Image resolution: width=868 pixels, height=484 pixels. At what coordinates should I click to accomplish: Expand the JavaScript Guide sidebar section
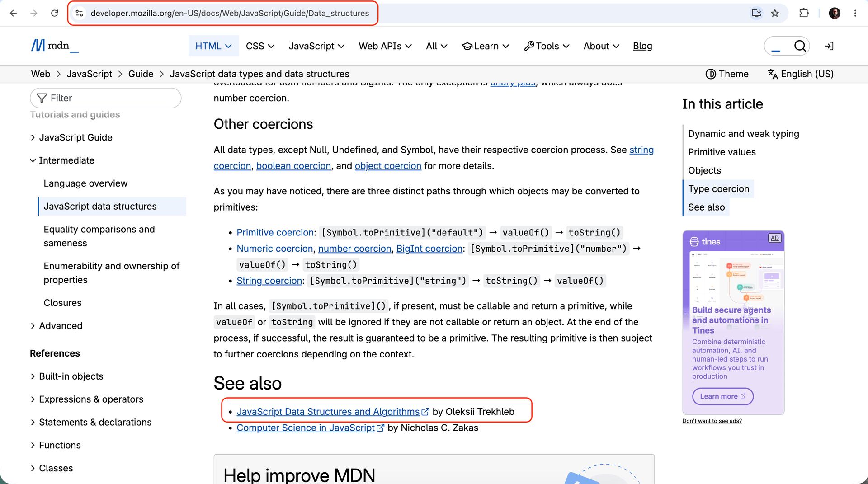click(71, 137)
